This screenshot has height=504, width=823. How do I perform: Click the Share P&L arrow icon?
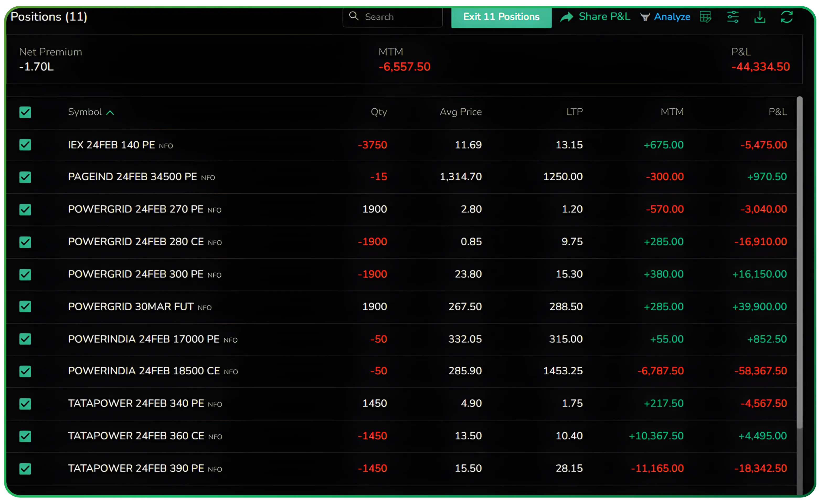tap(566, 17)
